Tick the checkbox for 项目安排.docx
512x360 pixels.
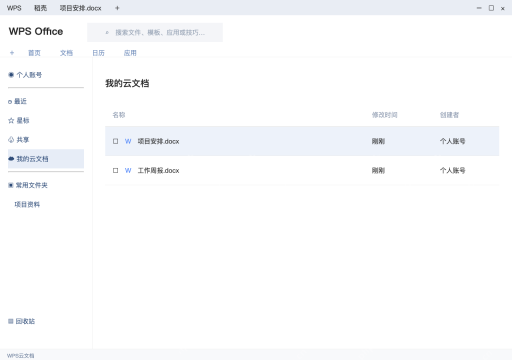pos(115,141)
